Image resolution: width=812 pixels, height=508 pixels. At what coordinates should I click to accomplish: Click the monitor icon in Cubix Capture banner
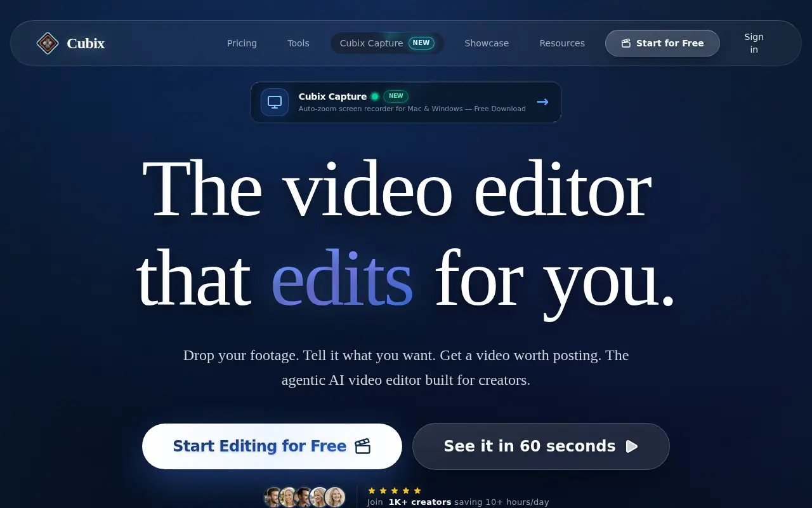coord(275,102)
